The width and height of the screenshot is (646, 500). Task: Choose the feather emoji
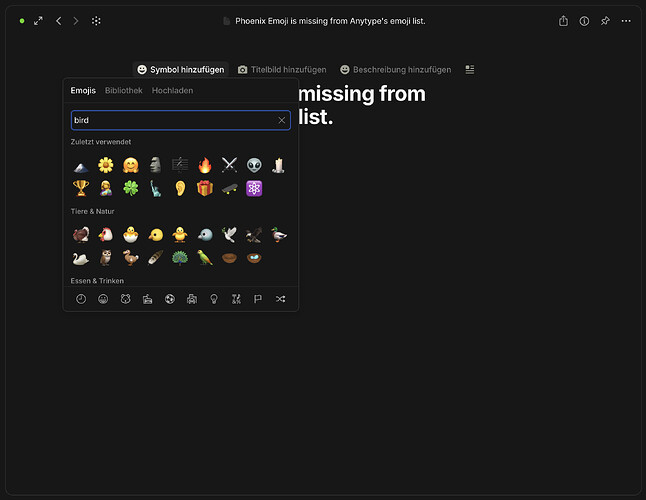(x=155, y=258)
